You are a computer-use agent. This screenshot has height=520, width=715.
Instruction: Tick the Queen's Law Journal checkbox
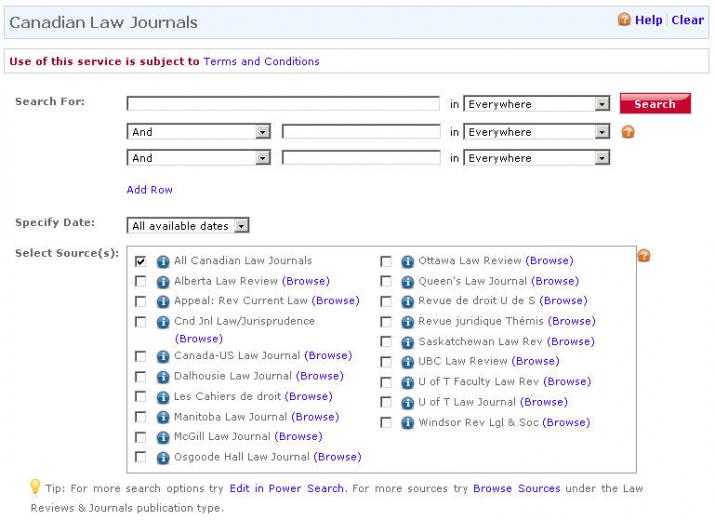pos(386,281)
